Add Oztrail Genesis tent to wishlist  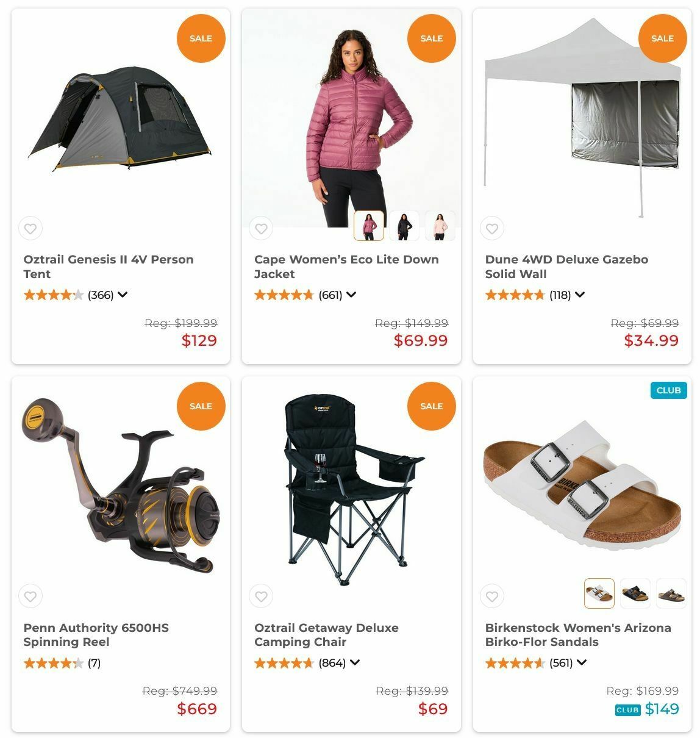click(x=30, y=229)
